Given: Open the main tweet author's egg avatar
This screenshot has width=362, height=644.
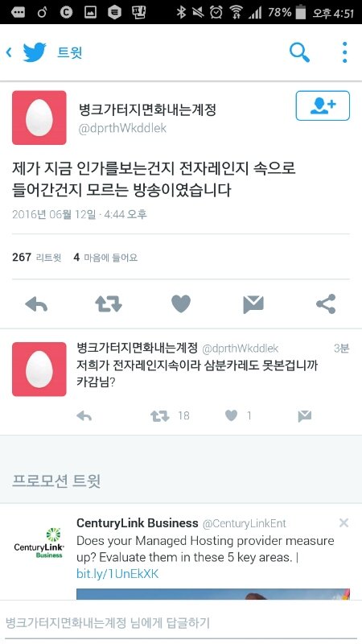Looking at the screenshot, I should coord(39,118).
